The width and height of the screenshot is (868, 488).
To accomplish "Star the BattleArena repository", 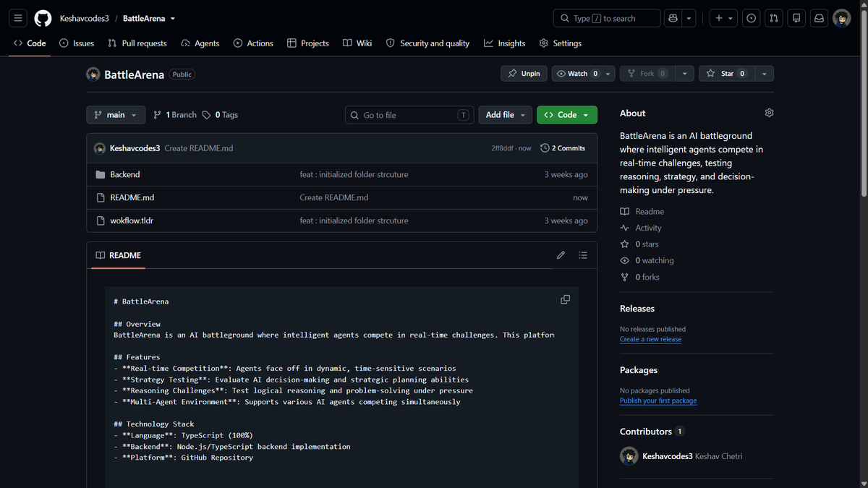I will [x=726, y=74].
